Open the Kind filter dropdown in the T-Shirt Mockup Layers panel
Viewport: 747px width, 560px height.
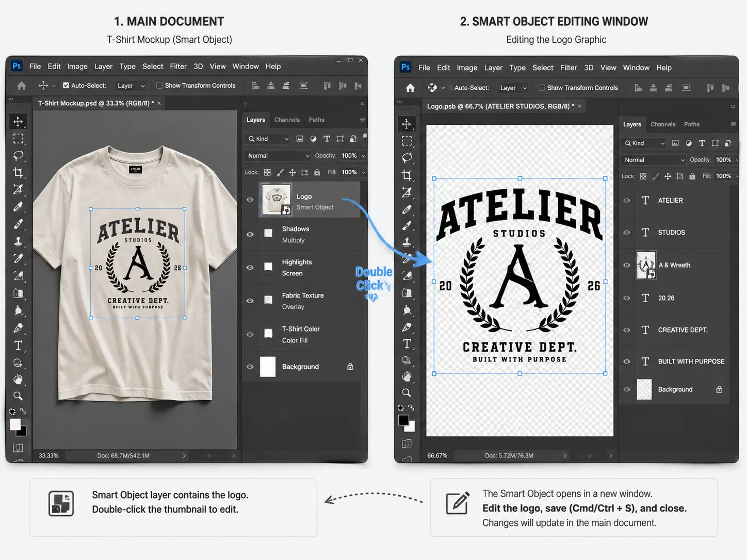pos(267,139)
